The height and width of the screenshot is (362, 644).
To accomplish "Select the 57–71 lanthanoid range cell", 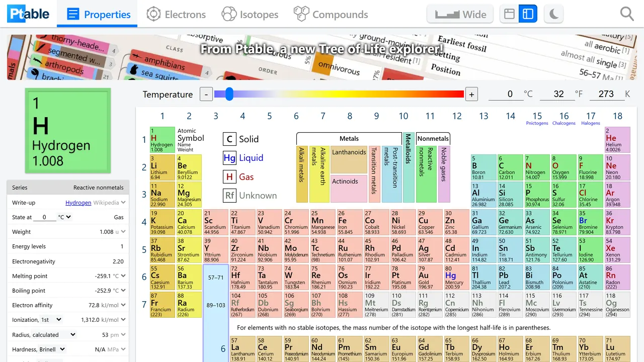I will pos(215,277).
